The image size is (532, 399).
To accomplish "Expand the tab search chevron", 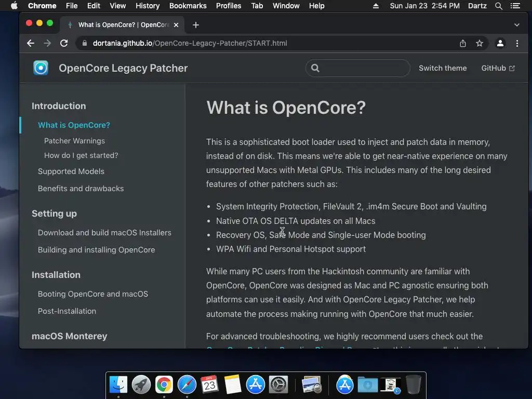I will coord(516,25).
